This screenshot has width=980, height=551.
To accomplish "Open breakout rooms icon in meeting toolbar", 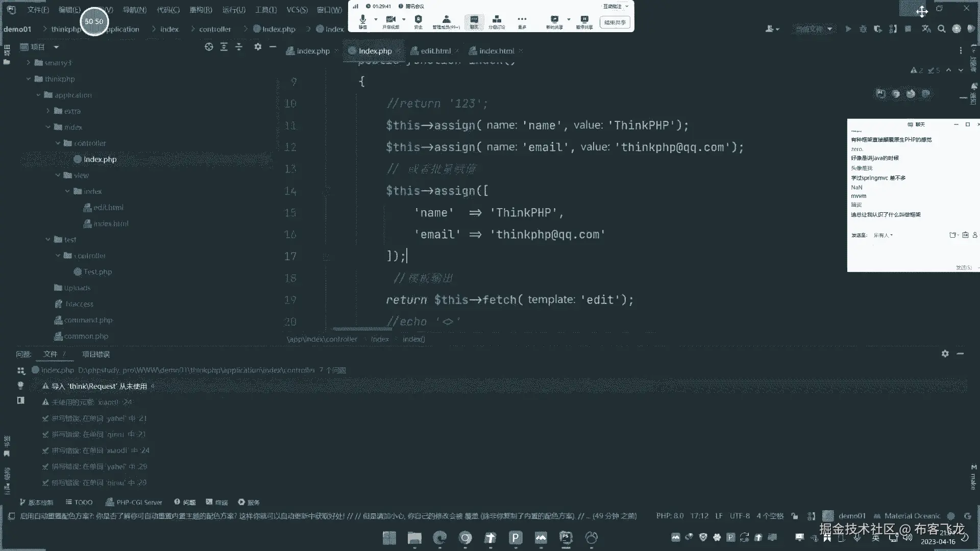I will (x=496, y=19).
